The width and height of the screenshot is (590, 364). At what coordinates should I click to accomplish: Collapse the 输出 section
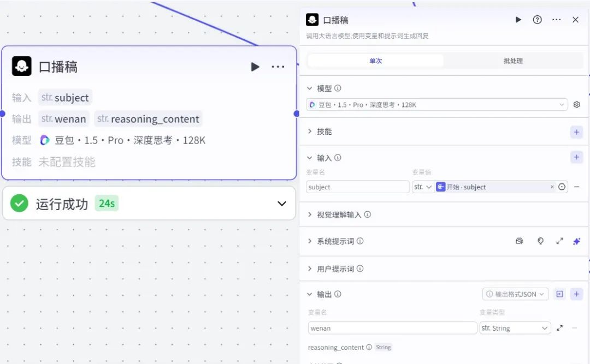pyautogui.click(x=309, y=295)
